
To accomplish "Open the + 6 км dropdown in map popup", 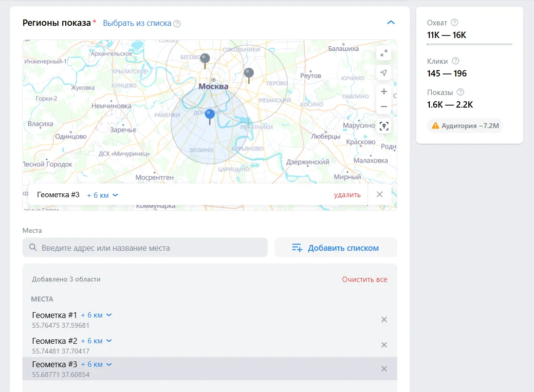I will pos(102,195).
